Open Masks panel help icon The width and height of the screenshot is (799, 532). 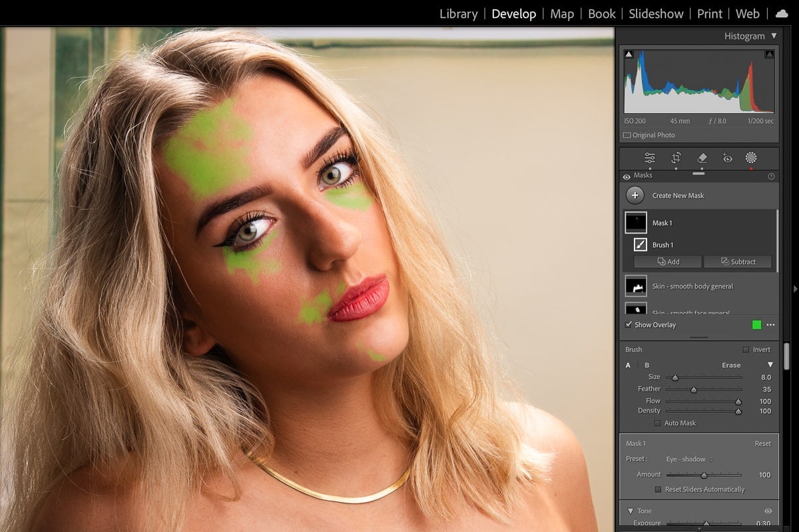tap(771, 176)
